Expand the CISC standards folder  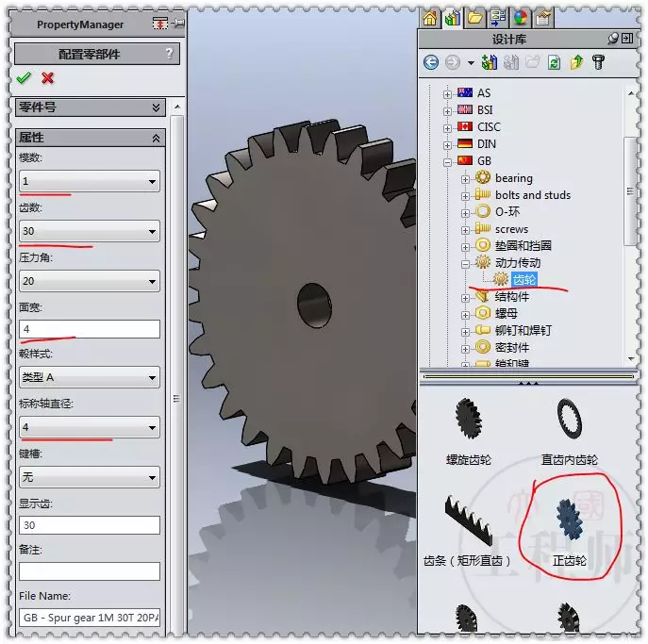(447, 128)
